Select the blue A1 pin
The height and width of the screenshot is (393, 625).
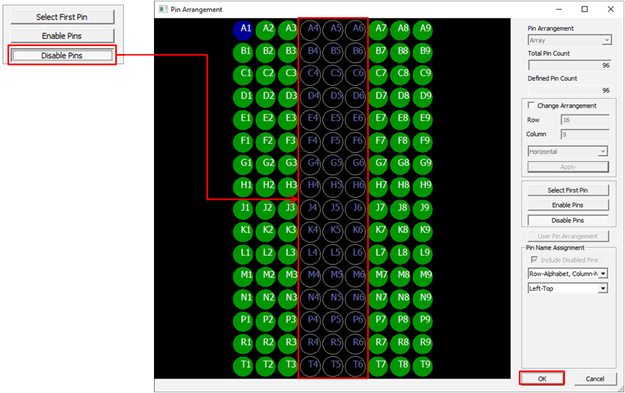pyautogui.click(x=243, y=30)
